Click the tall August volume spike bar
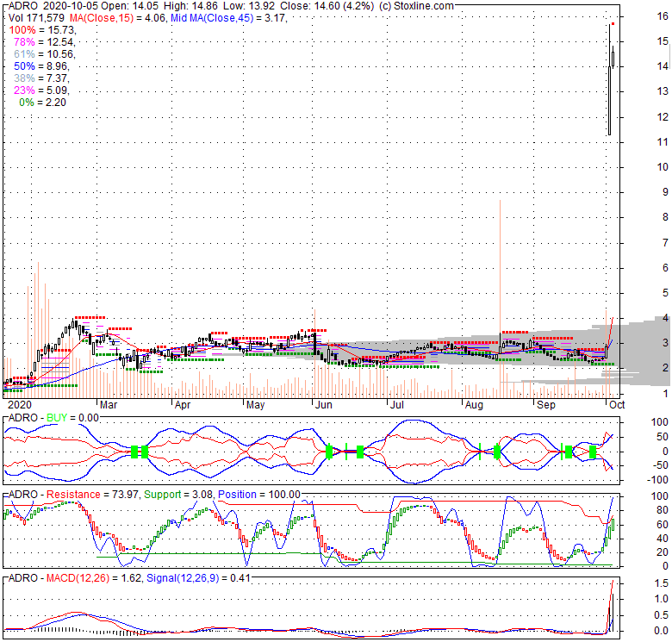Image resolution: width=672 pixels, height=642 pixels. click(x=500, y=298)
